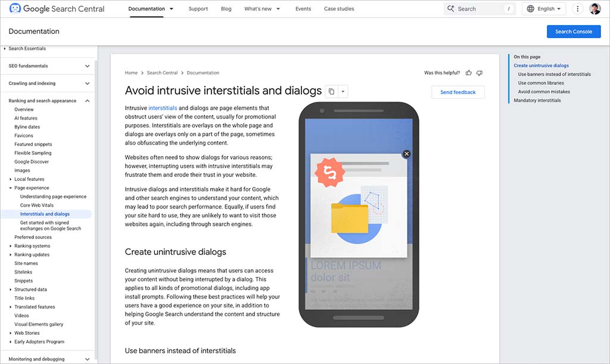Expand the Ranking systems tree item
Viewport: 610px width, 364px height.
coord(11,246)
